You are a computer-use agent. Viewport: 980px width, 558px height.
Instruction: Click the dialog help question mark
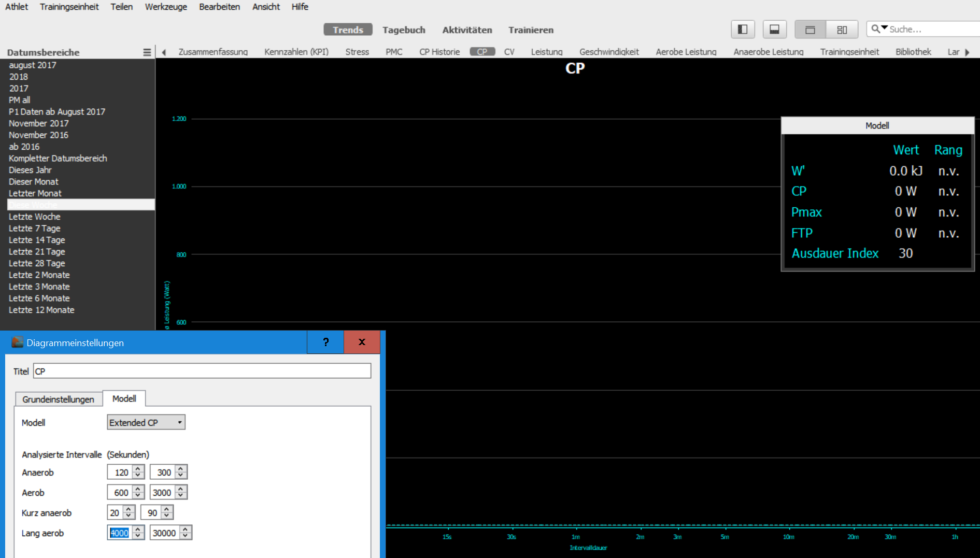tap(325, 342)
